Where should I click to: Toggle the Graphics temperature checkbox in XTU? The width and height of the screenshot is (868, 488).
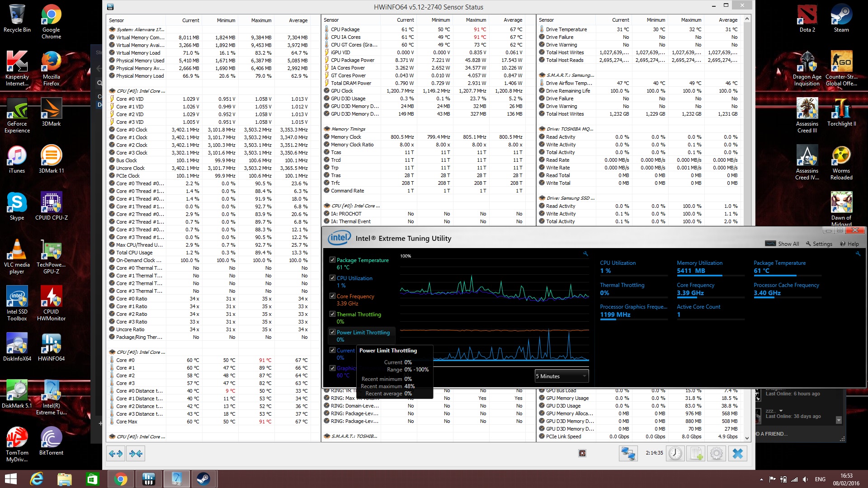pos(332,368)
